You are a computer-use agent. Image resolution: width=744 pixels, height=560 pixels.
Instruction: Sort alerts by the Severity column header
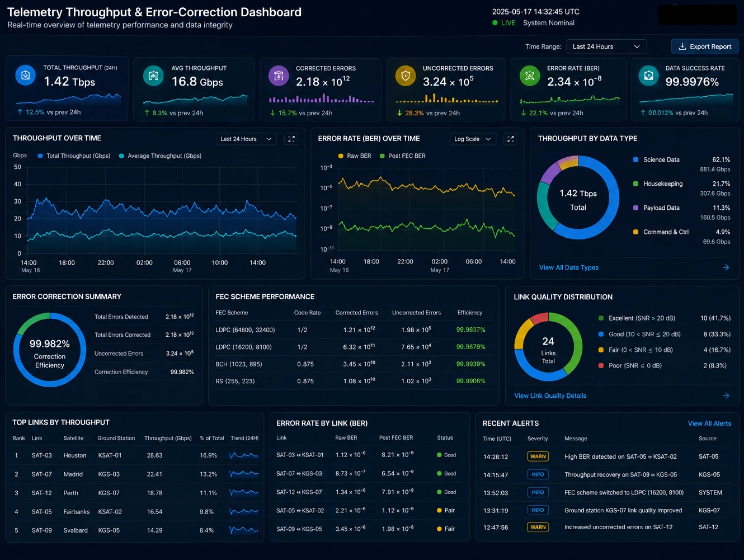(538, 439)
